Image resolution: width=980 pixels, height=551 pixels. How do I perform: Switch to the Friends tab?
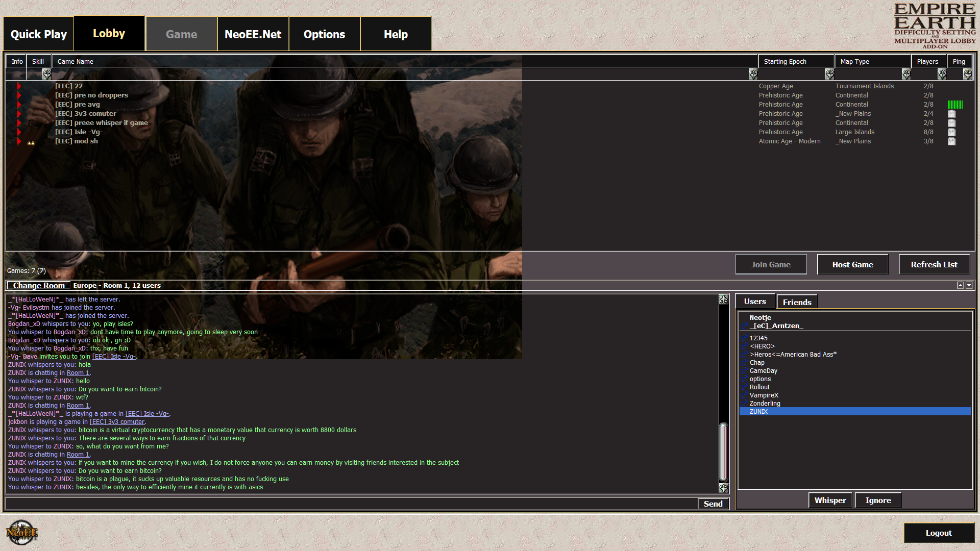(797, 302)
